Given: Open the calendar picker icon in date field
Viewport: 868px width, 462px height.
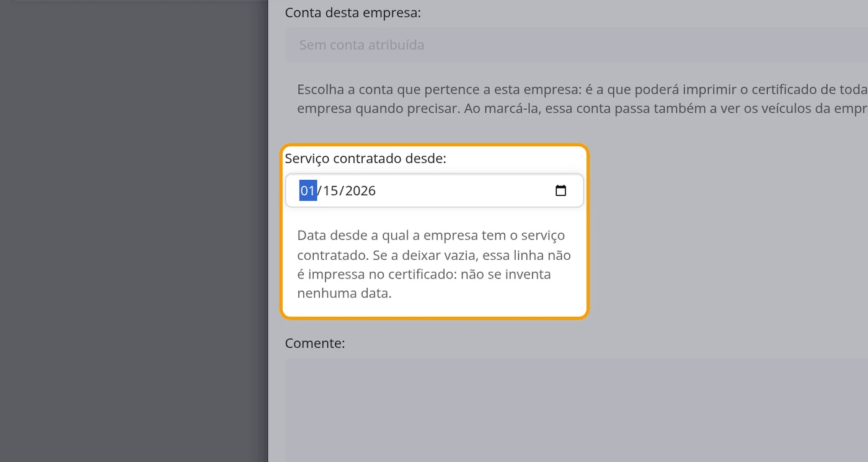Looking at the screenshot, I should coord(560,190).
